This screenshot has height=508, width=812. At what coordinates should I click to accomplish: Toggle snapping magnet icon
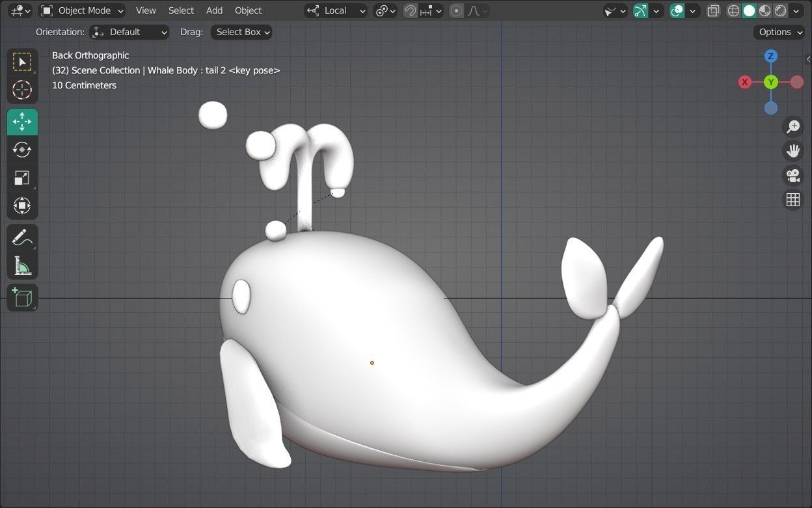410,10
